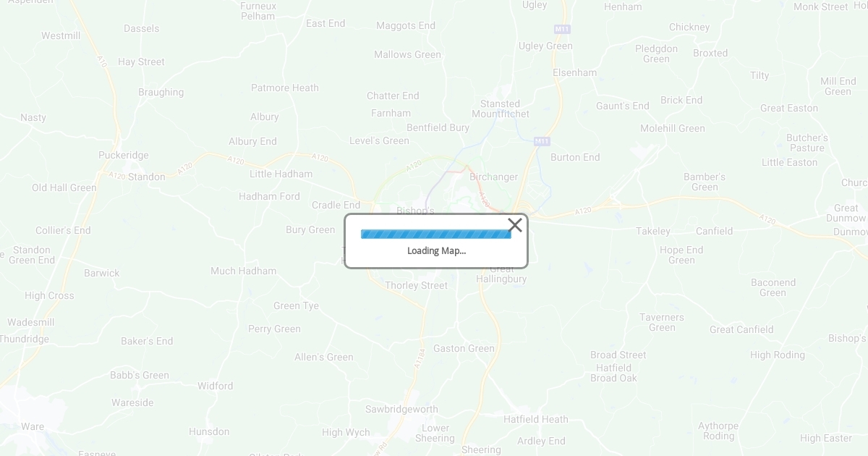Click the Elsenham village label
868x456 pixels.
(575, 72)
